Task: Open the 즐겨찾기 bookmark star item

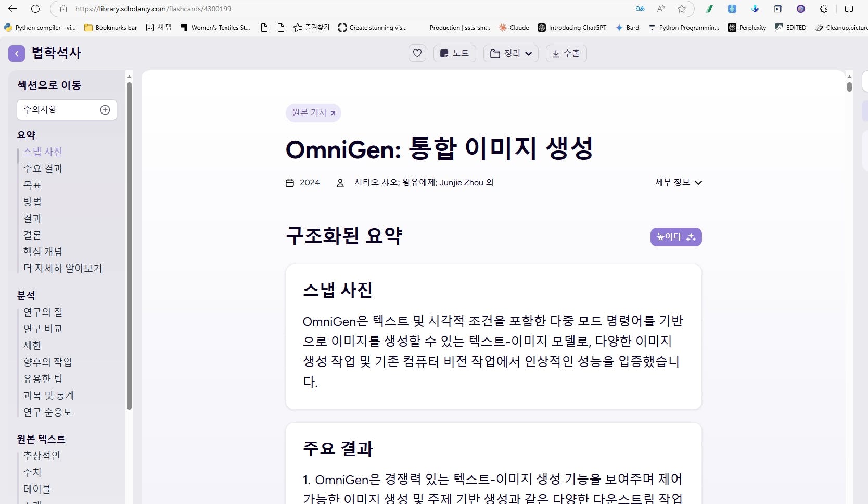Action: [311, 28]
